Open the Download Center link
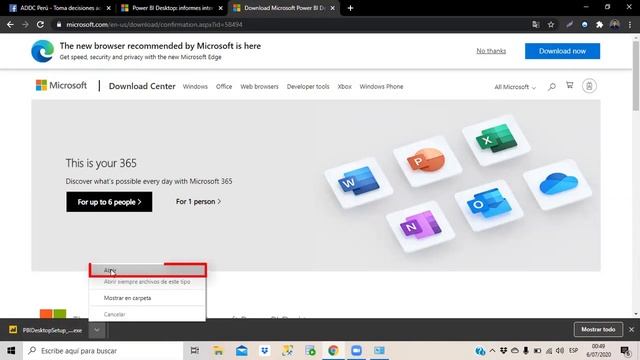 (142, 86)
